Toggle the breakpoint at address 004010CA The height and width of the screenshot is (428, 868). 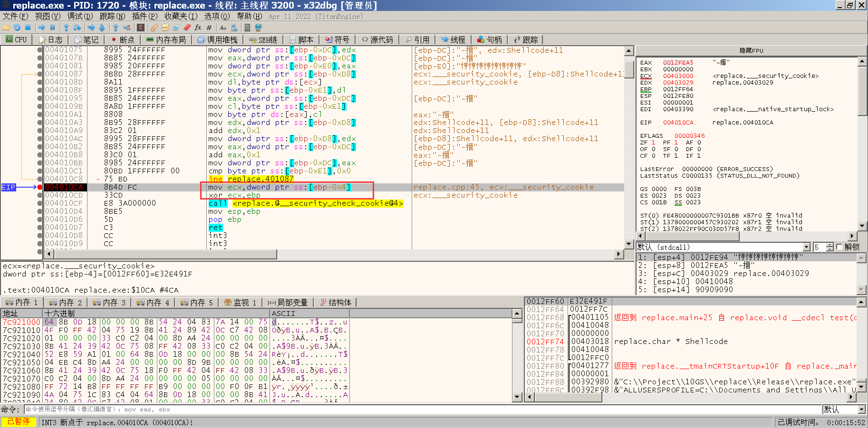40,187
